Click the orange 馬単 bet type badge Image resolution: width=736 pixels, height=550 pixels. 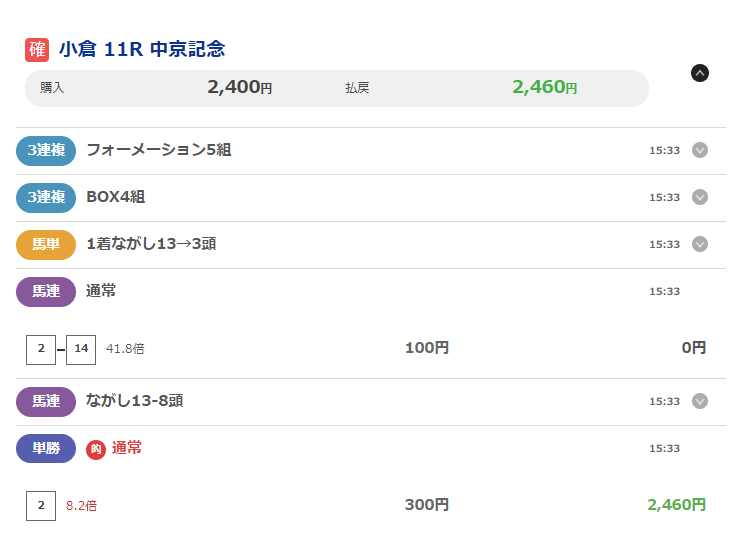click(46, 244)
